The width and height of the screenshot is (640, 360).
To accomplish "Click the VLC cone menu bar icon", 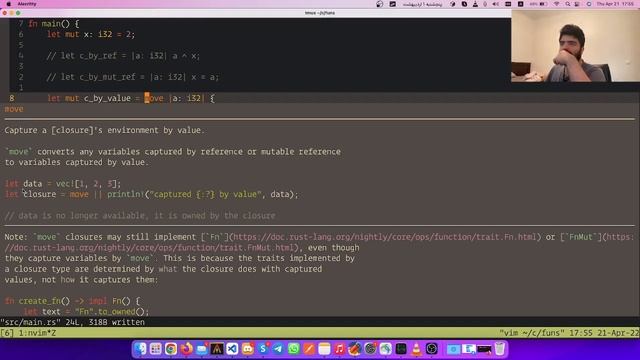I will coord(475,4).
